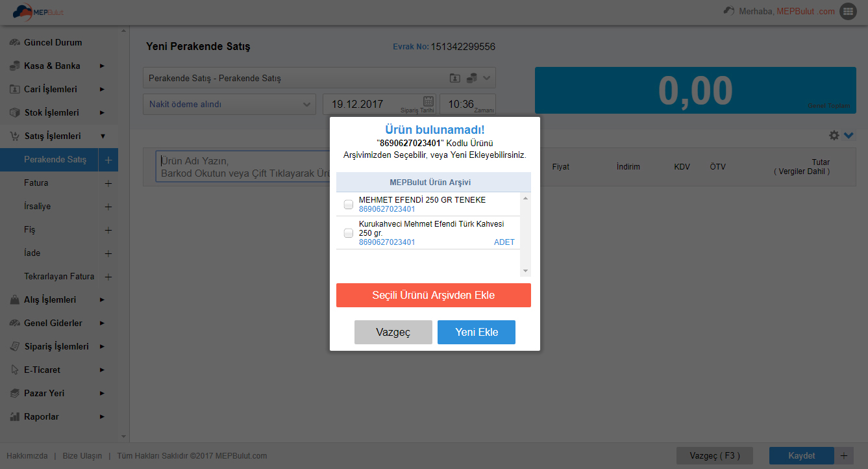868x469 pixels.
Task: Click Seçili Ürünü Arşivden Ekle button
Action: [434, 295]
